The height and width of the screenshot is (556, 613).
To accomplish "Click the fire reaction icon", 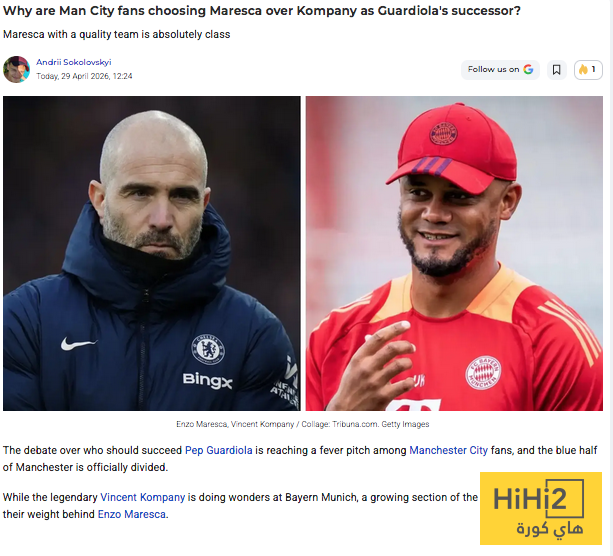I will [583, 70].
